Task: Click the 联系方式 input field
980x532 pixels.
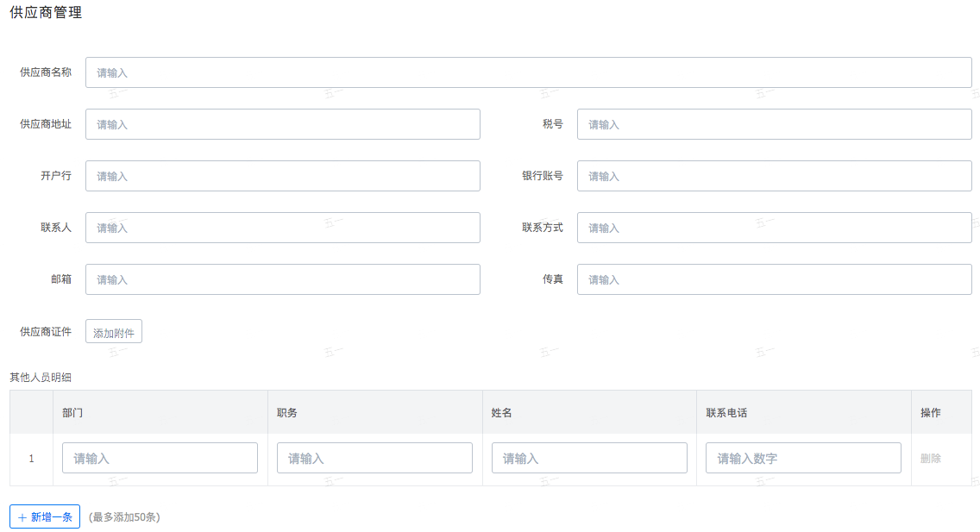Action: (774, 228)
